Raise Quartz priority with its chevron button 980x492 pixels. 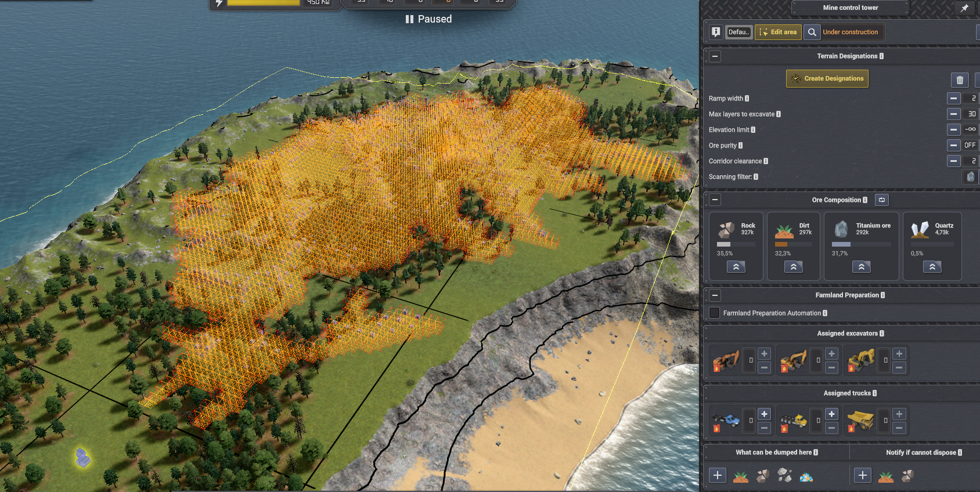click(x=932, y=267)
